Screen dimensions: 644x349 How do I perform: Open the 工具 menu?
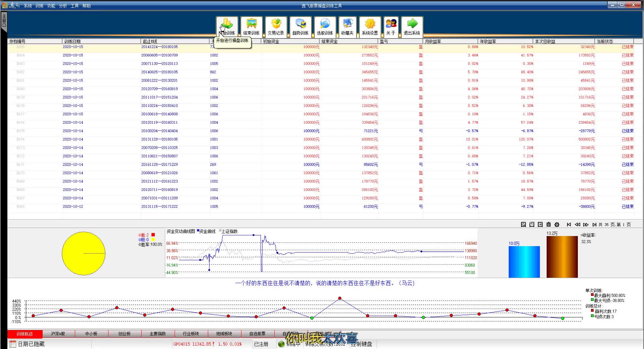[x=75, y=6]
